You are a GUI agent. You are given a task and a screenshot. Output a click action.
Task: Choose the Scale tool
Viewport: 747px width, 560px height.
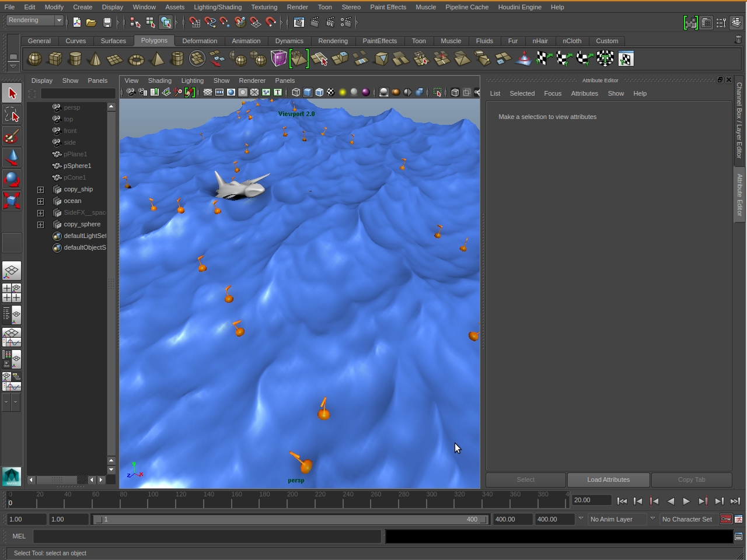pos(12,201)
